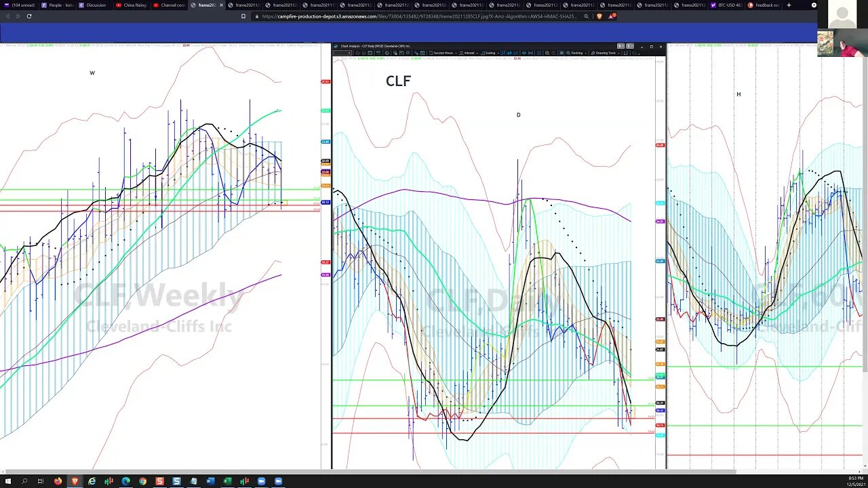Screen dimensions: 868x488
Task: Open the Scaling dropdown in chart toolbar
Action: point(490,53)
